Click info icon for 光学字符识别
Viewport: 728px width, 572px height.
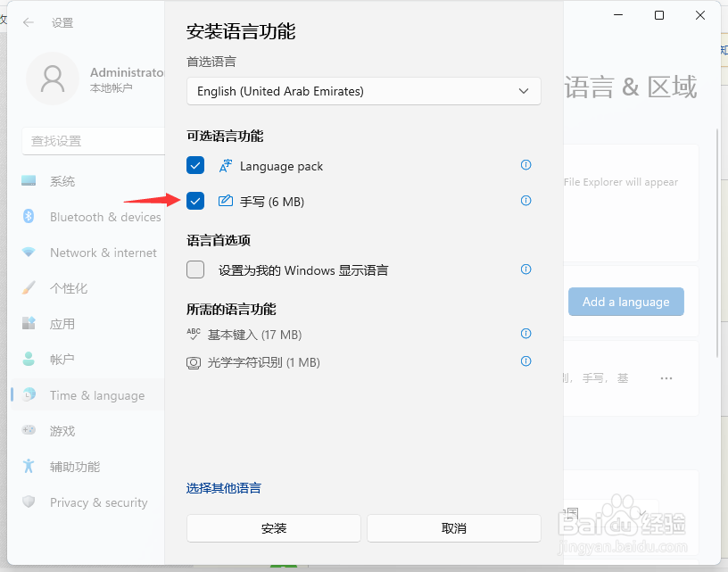tap(525, 361)
